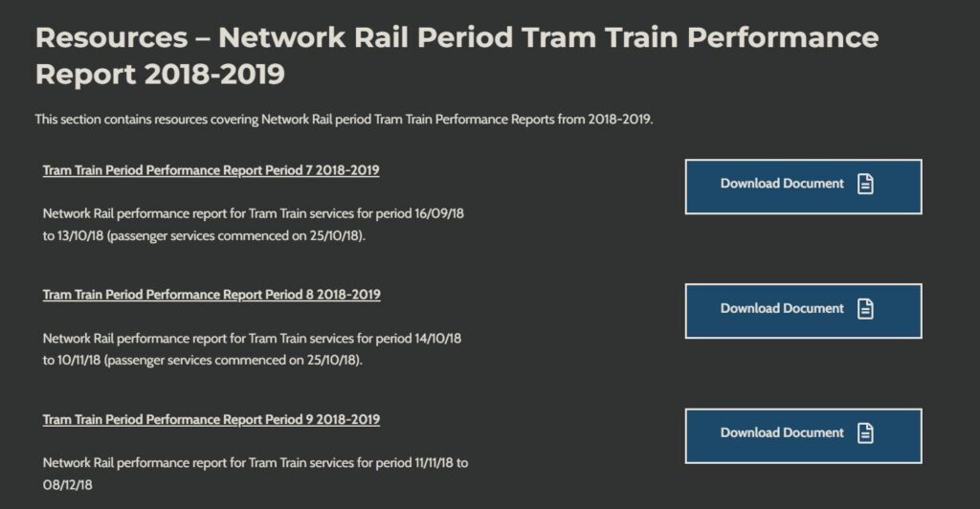Click the document icon in Period 9 download button
Image resolution: width=980 pixels, height=509 pixels.
point(865,433)
